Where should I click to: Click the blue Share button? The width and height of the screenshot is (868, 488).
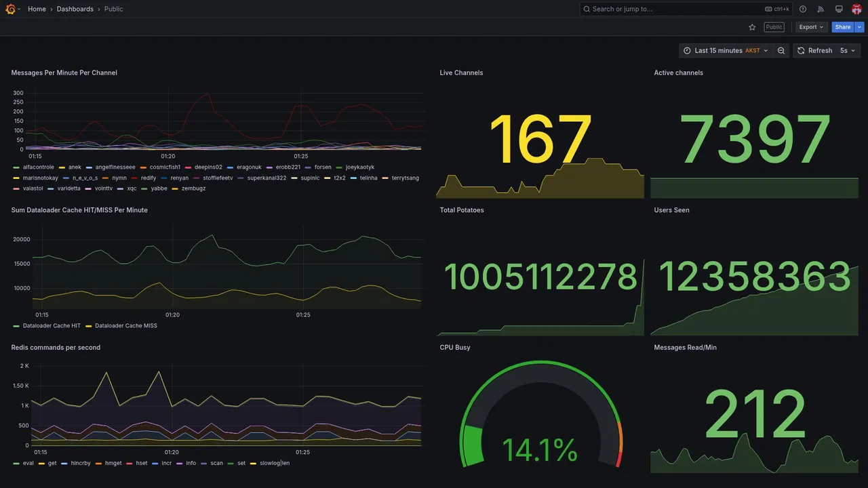[x=843, y=27]
